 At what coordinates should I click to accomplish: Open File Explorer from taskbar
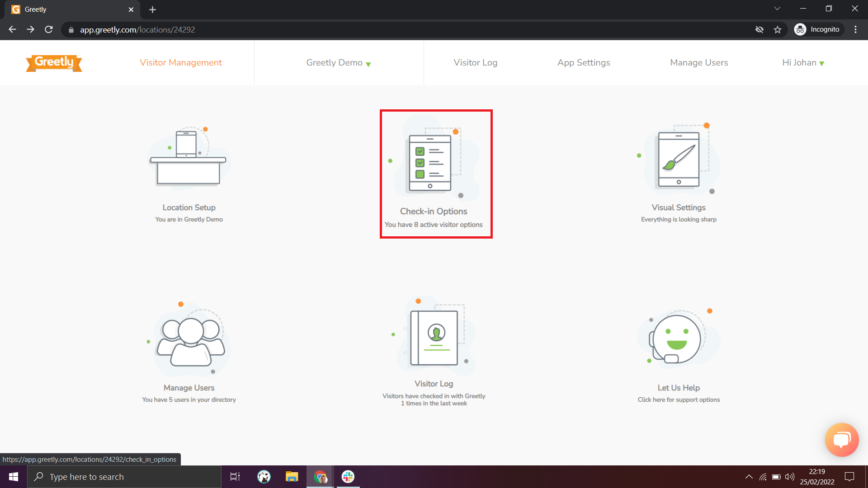tap(292, 477)
